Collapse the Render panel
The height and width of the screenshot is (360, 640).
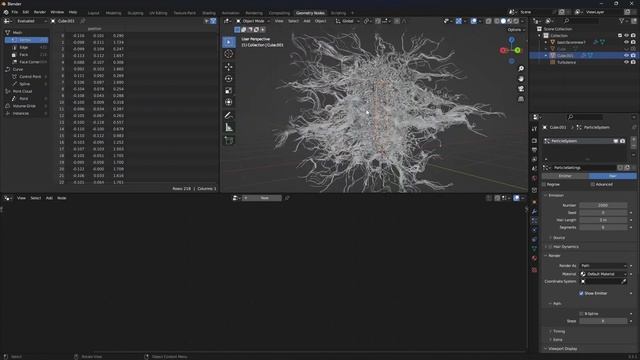tap(554, 256)
